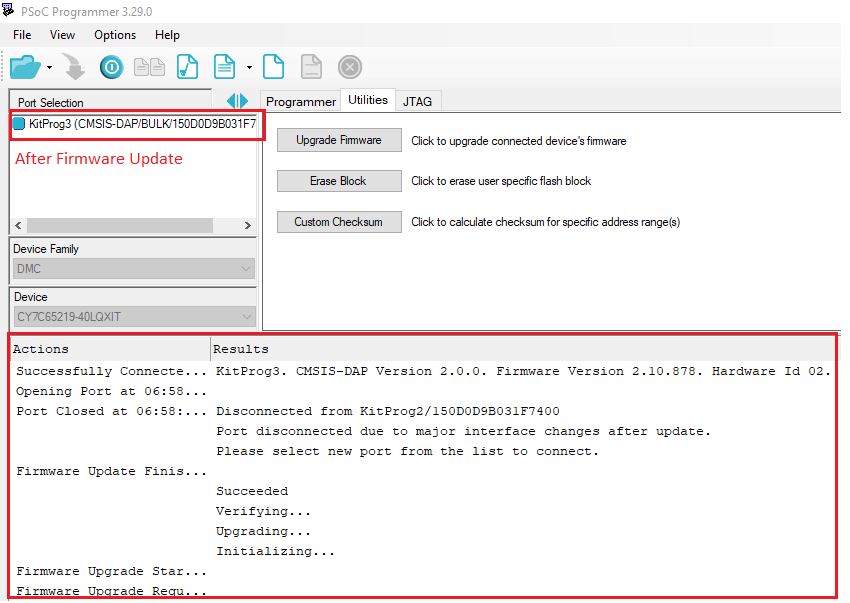
Task: Click the PSoC Programmer title bar icon
Action: tap(8, 10)
